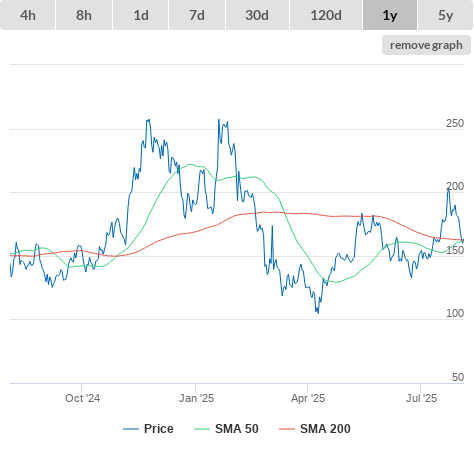The width and height of the screenshot is (474, 455).
Task: Open the 5y time range tab
Action: 446,15
